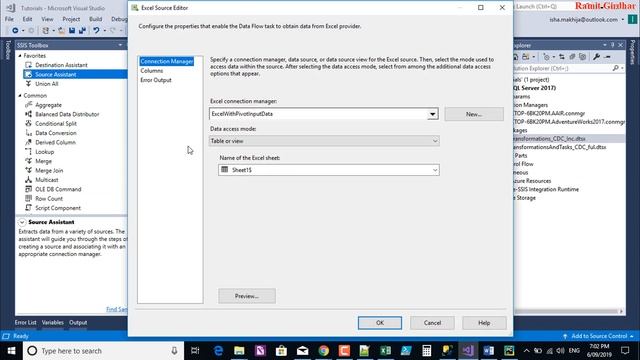This screenshot has height=360, width=640.
Task: Switch to Variables tab
Action: pyautogui.click(x=53, y=322)
